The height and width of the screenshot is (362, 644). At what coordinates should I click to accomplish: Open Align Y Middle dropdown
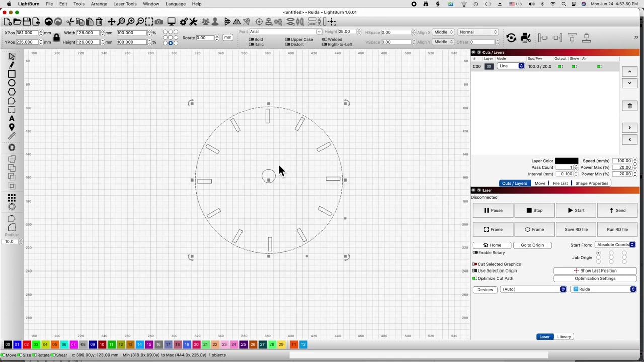443,42
